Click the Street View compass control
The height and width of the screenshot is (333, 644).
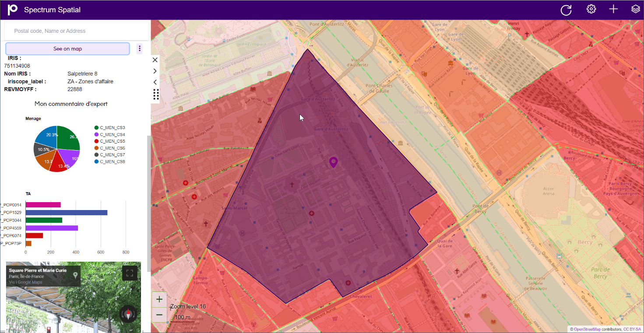[x=128, y=314]
